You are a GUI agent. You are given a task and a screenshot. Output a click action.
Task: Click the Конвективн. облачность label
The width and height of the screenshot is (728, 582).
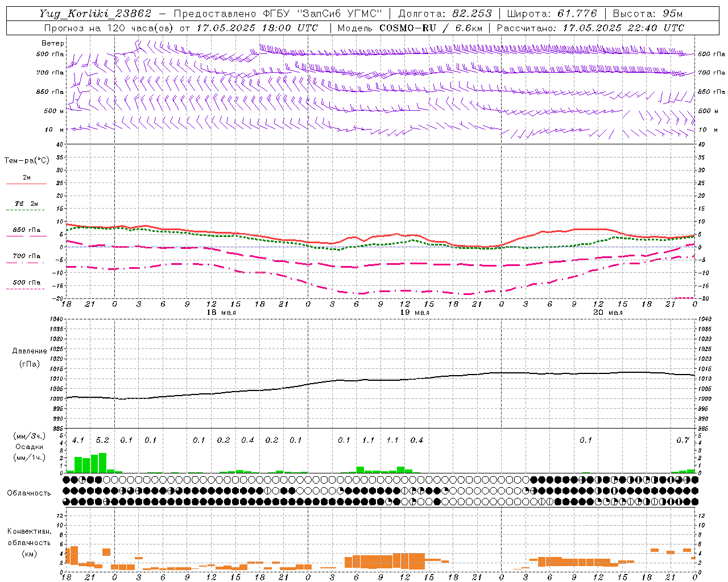[x=29, y=537]
